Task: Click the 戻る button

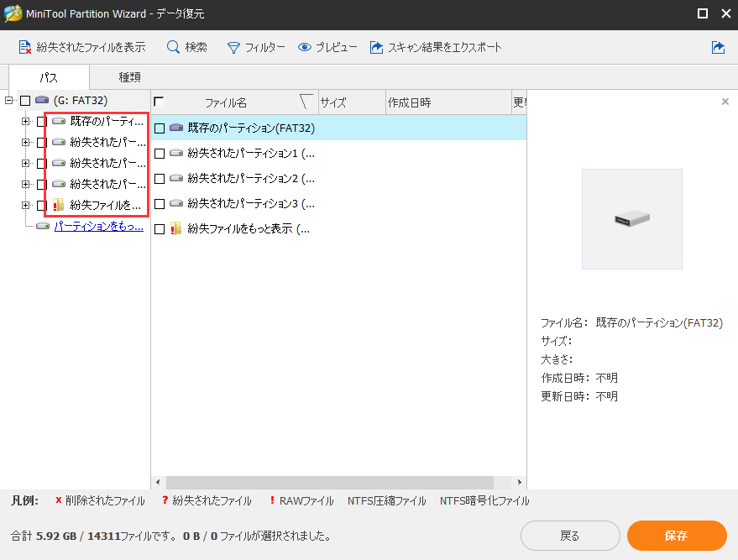Action: click(x=570, y=536)
